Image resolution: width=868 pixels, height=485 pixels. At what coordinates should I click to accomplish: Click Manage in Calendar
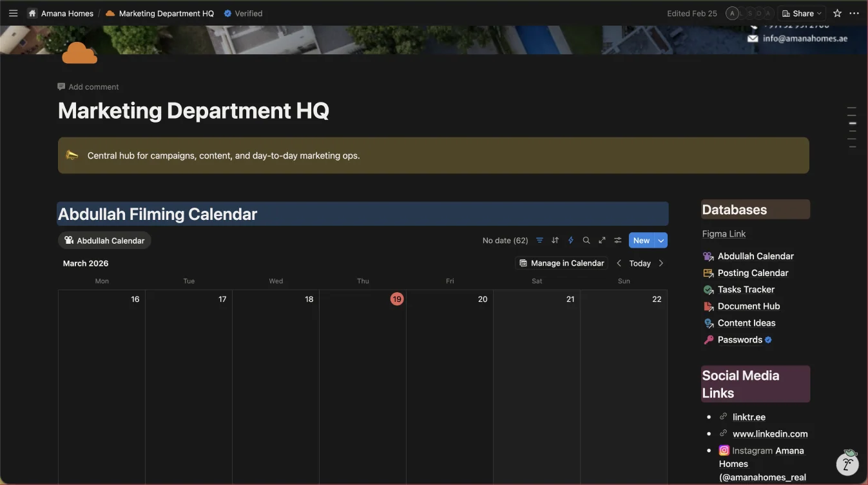coord(561,263)
